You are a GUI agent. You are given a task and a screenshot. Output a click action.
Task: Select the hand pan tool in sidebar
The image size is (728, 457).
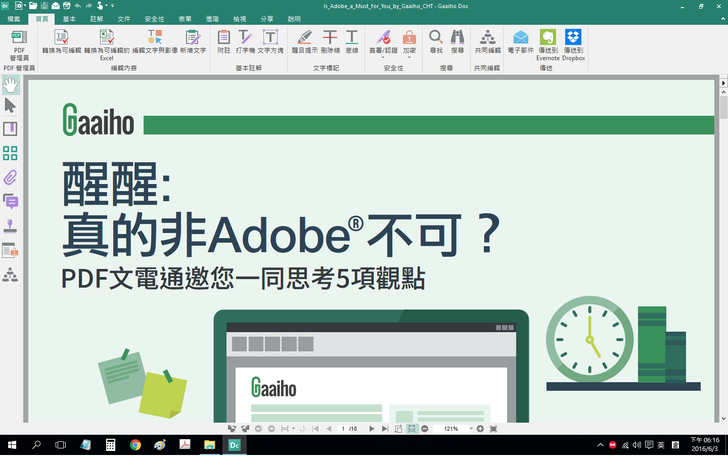click(10, 85)
